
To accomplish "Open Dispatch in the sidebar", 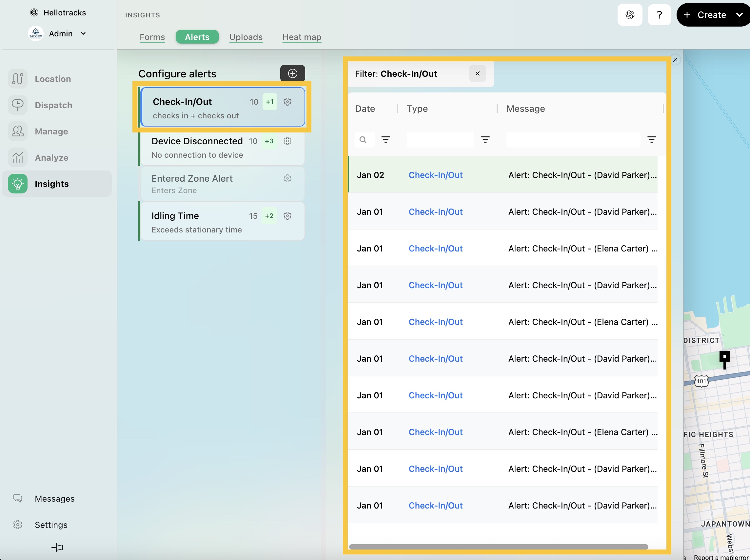I will tap(53, 105).
